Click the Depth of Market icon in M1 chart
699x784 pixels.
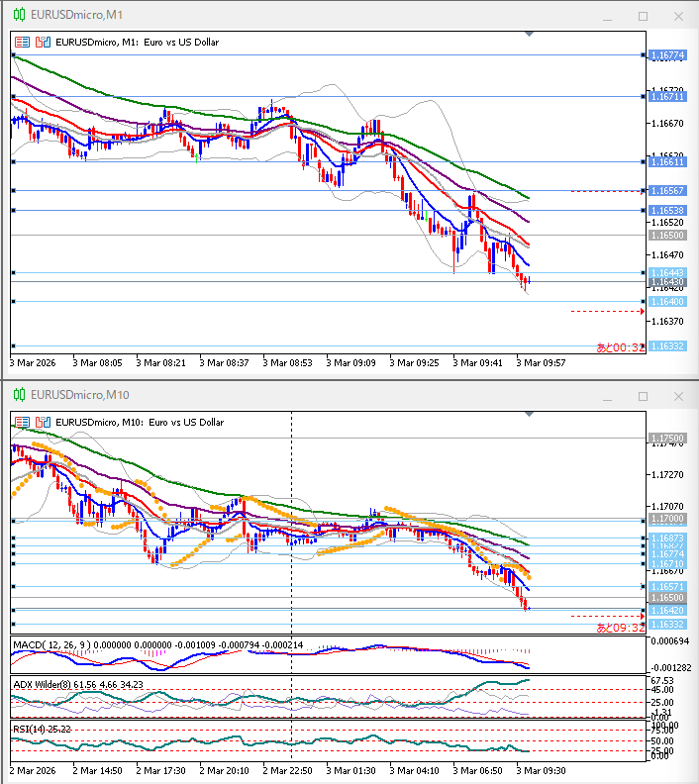click(x=22, y=43)
